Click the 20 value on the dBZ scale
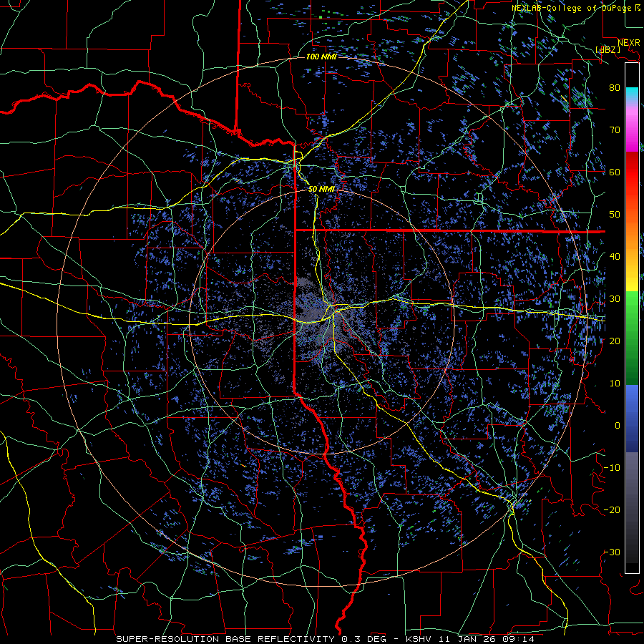This screenshot has height=644, width=644. click(x=615, y=341)
